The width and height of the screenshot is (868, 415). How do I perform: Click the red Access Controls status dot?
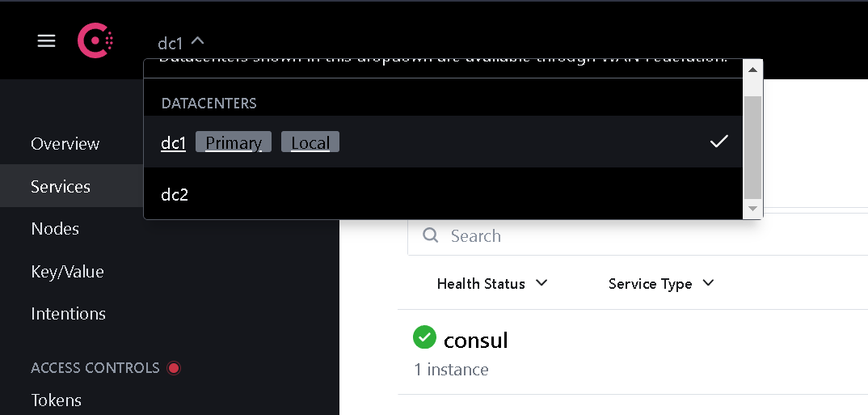point(173,368)
